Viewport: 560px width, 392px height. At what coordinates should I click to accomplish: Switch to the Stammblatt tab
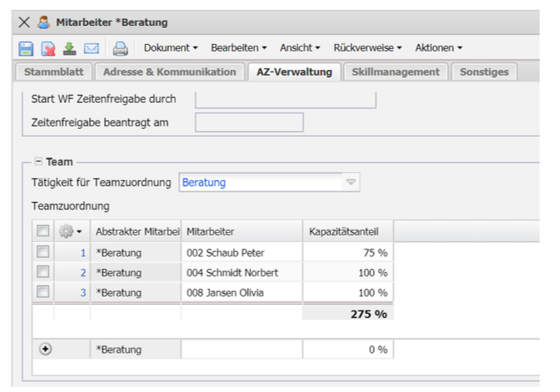pyautogui.click(x=53, y=72)
